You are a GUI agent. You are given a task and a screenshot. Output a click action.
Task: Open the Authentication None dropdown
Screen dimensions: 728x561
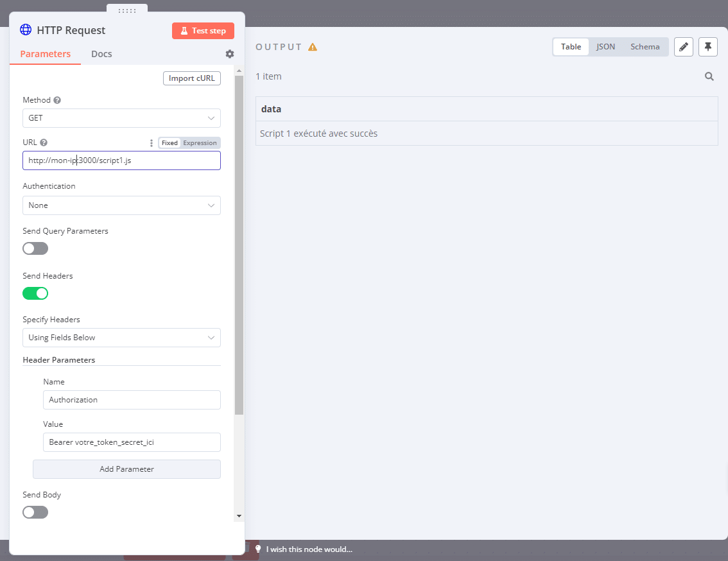point(121,205)
